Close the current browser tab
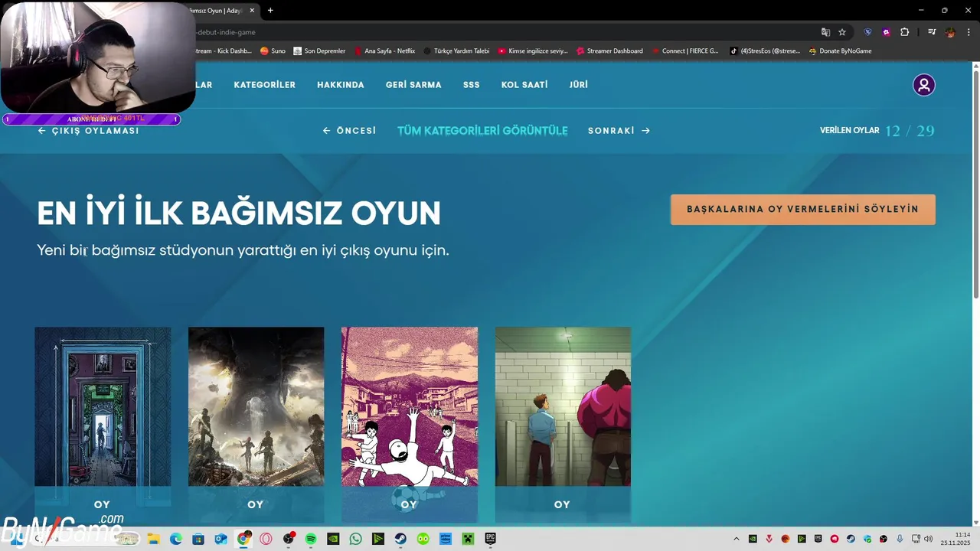This screenshot has width=980, height=551. coord(252,11)
